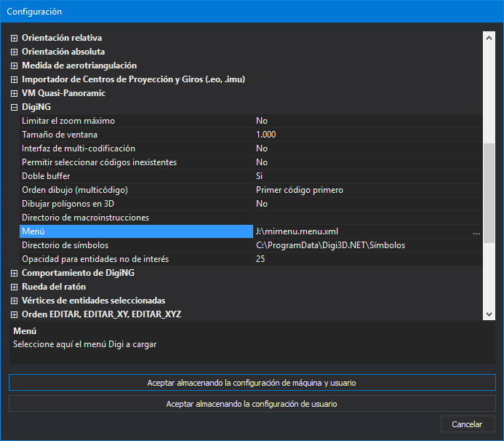Click the Primer código primero value
The height and width of the screenshot is (441, 504).
[x=368, y=190]
